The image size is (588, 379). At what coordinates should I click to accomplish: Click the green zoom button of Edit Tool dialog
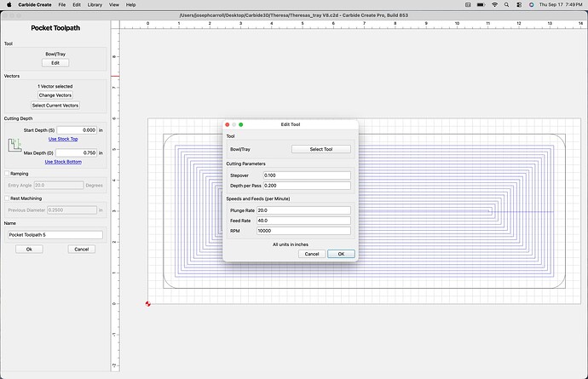coord(241,124)
